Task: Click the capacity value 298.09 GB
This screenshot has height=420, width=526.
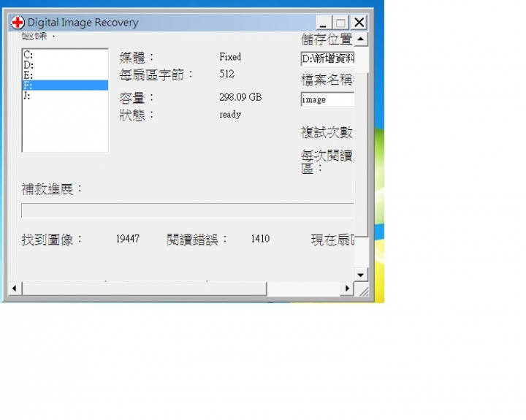Action: click(240, 97)
